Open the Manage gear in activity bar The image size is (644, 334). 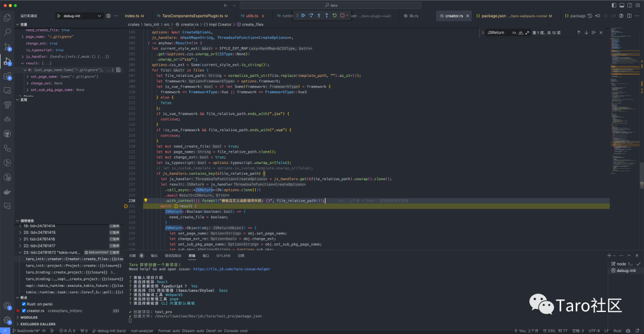[x=7, y=320]
